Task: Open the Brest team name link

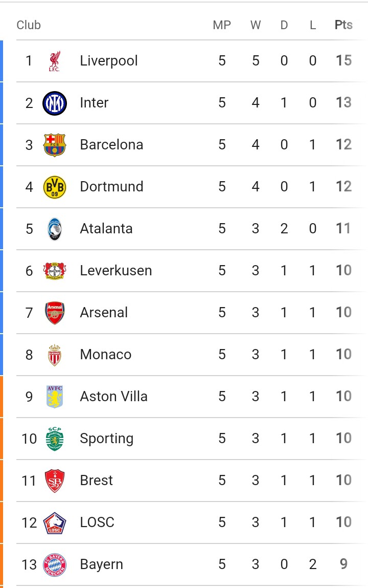Action: coord(96,481)
